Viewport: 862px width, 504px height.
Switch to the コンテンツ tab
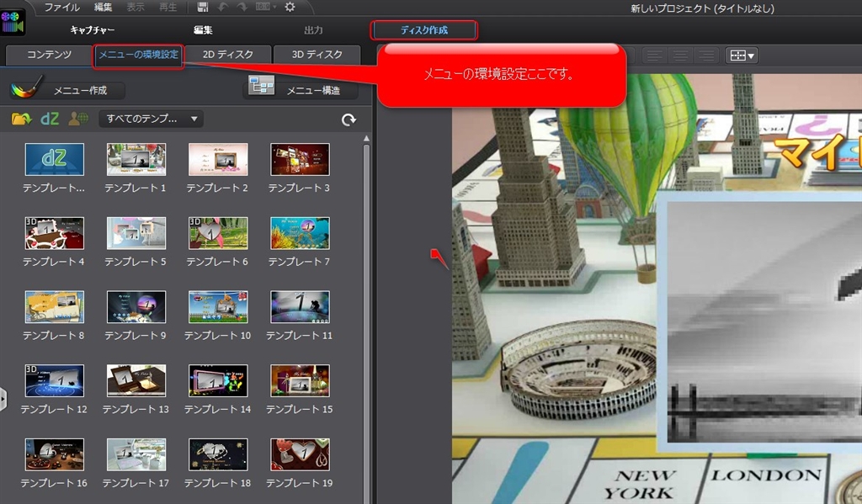(x=49, y=55)
